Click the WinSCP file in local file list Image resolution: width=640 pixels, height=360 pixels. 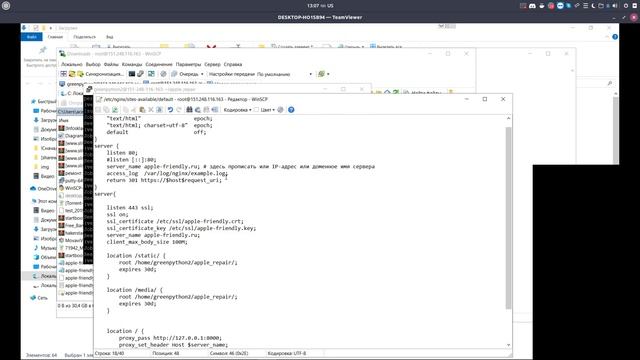click(71, 188)
